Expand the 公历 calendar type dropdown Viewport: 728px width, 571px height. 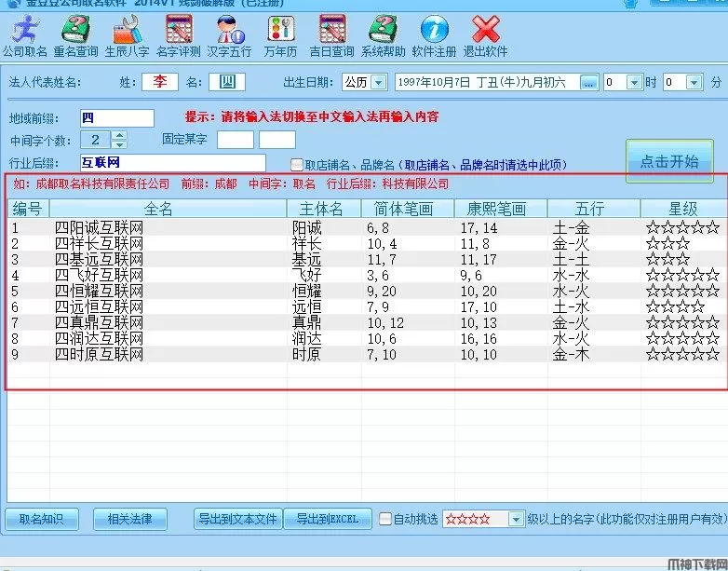378,82
